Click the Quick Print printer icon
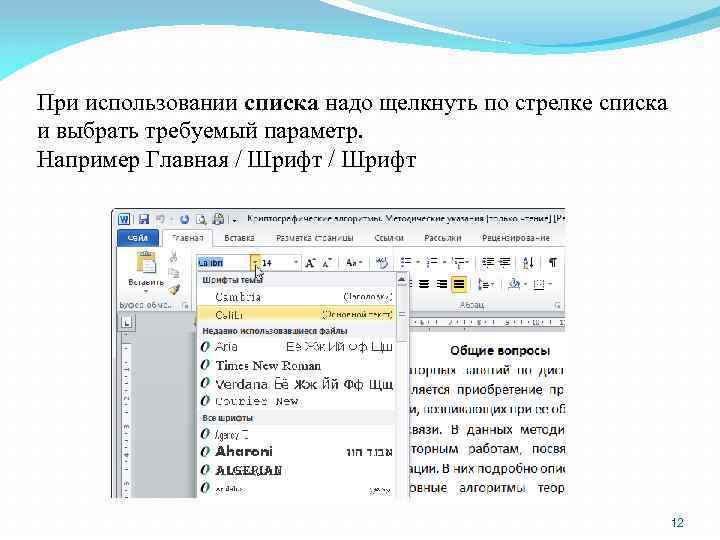720x540 pixels. (219, 219)
